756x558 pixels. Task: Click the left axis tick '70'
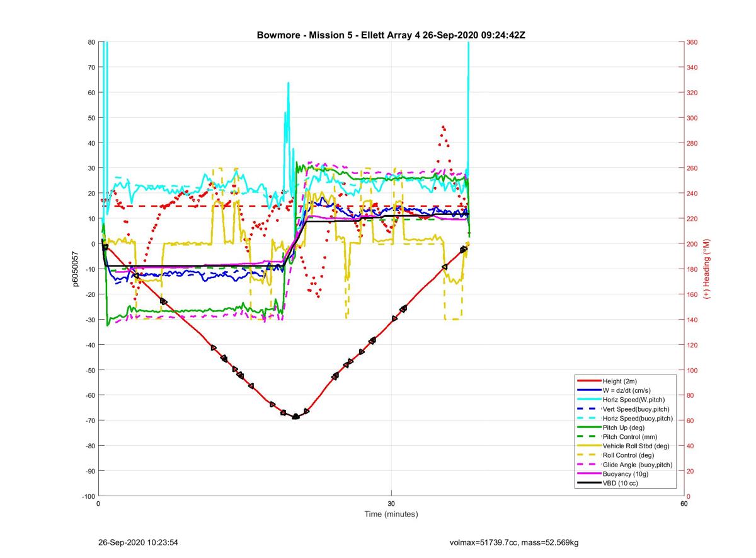(x=91, y=67)
